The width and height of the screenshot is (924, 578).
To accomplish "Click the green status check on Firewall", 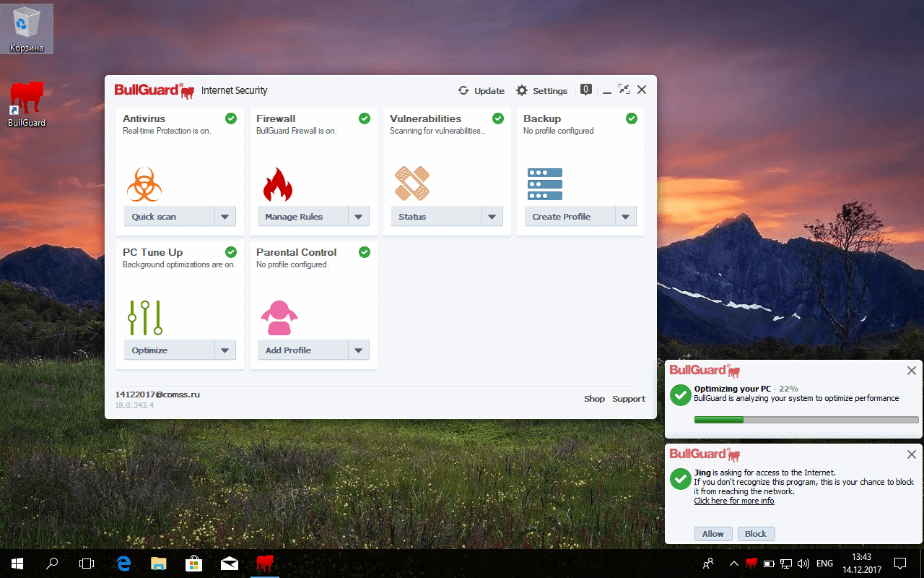I will pyautogui.click(x=365, y=118).
